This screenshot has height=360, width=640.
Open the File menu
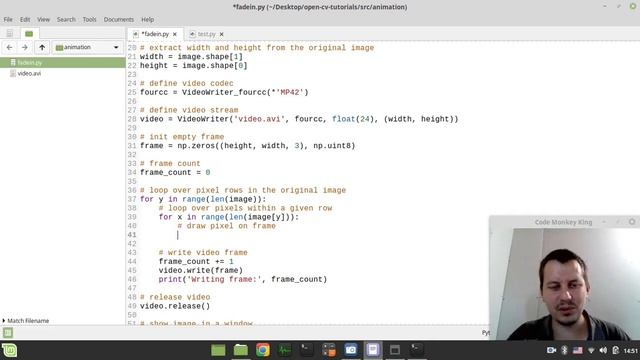point(8,20)
